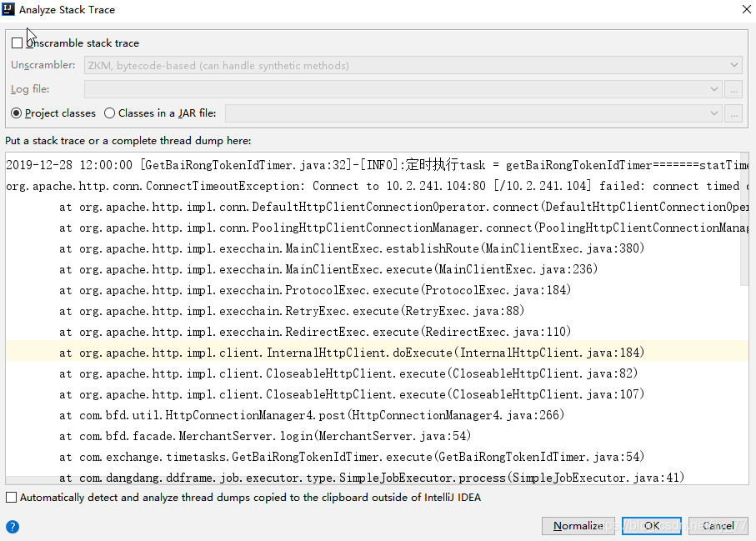Click the Log file browse ellipsis button
This screenshot has width=756, height=541.
coord(733,89)
